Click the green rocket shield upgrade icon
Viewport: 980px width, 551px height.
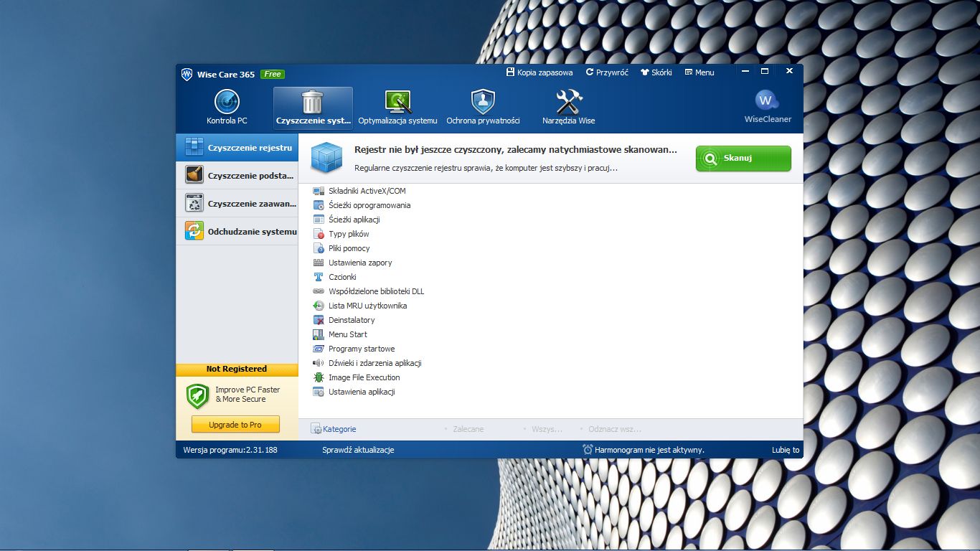(x=197, y=396)
